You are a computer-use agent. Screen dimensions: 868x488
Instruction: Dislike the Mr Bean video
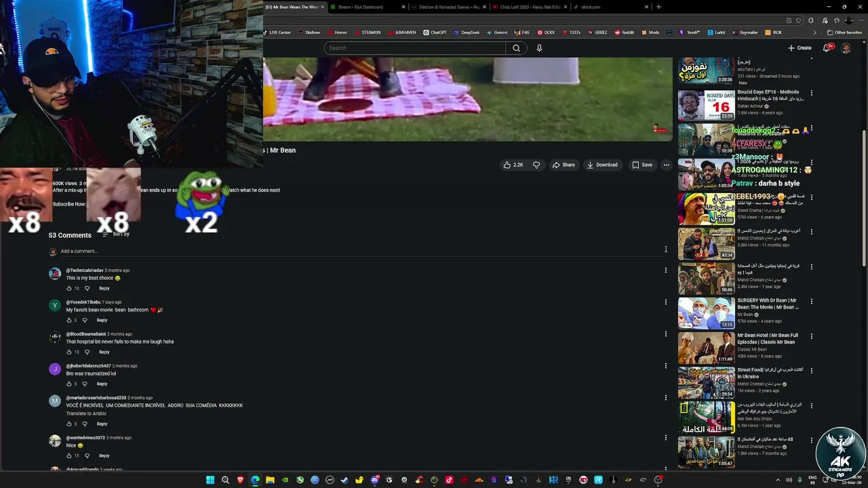(x=536, y=165)
